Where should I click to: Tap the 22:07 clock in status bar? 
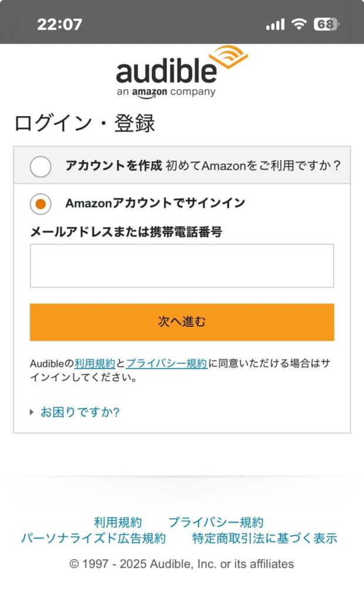59,25
